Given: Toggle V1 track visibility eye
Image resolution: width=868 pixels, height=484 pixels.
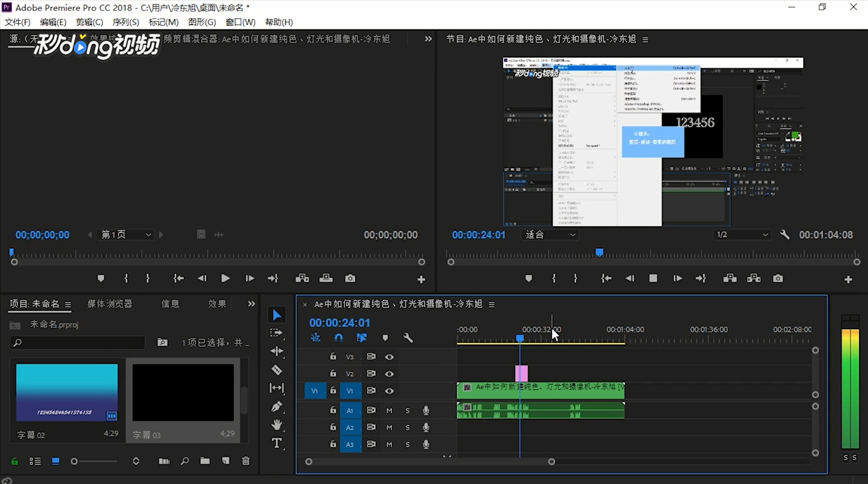Looking at the screenshot, I should click(389, 391).
